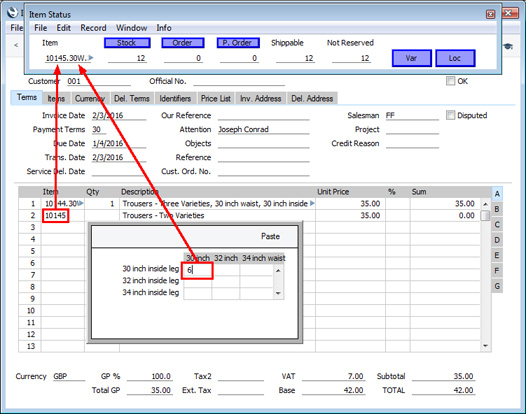This screenshot has height=414, width=526.
Task: Click the arrow beside item 10145.30W.
Action: click(x=91, y=58)
